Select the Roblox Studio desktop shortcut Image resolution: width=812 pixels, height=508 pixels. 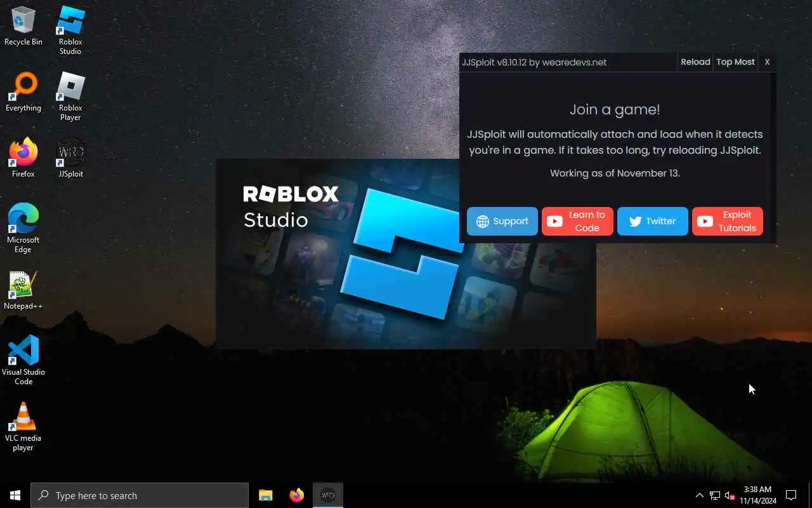[70, 30]
